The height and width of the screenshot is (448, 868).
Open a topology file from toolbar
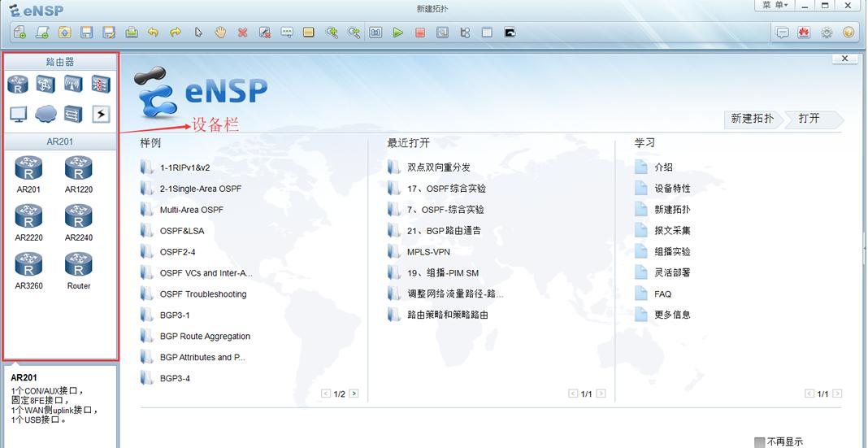[65, 33]
